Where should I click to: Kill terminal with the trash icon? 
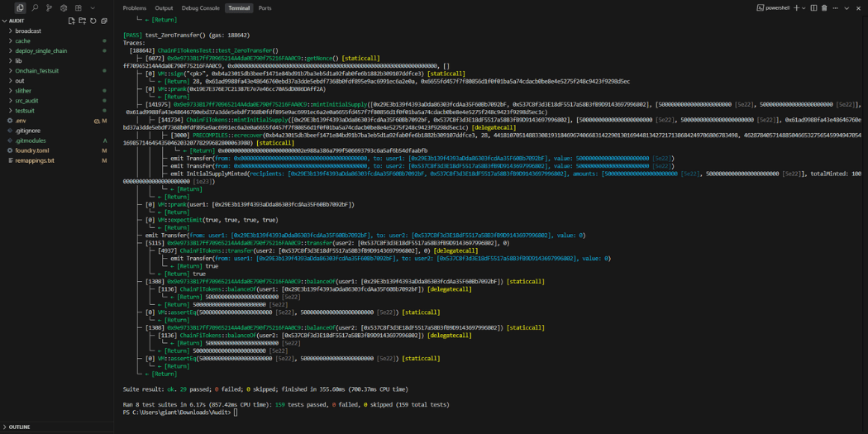(x=824, y=8)
